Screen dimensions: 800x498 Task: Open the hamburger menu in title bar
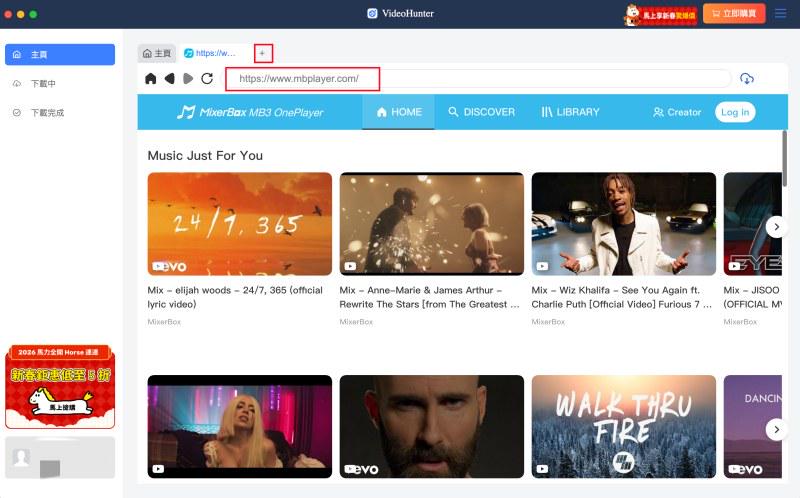click(x=780, y=14)
